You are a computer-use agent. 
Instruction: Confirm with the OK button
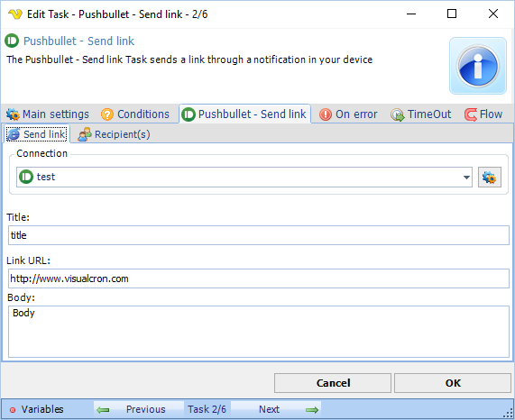[453, 383]
